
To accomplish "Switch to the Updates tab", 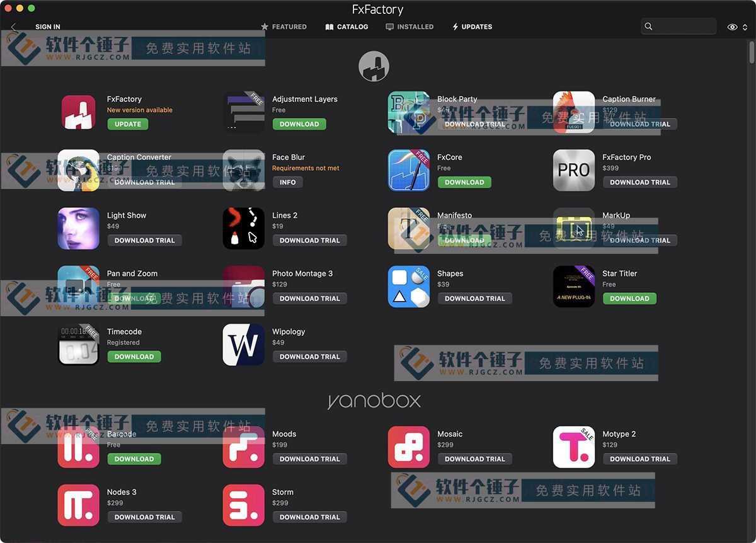I will pyautogui.click(x=472, y=26).
